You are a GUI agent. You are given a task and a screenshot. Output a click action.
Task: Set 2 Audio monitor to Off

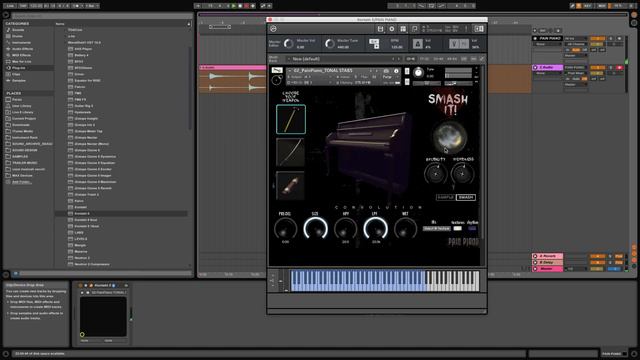585,79
